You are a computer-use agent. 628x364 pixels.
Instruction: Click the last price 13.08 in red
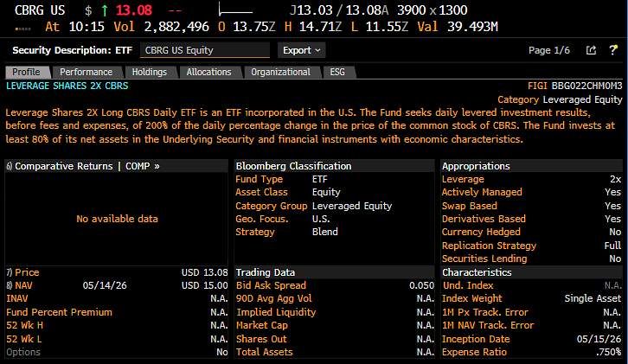tap(134, 10)
